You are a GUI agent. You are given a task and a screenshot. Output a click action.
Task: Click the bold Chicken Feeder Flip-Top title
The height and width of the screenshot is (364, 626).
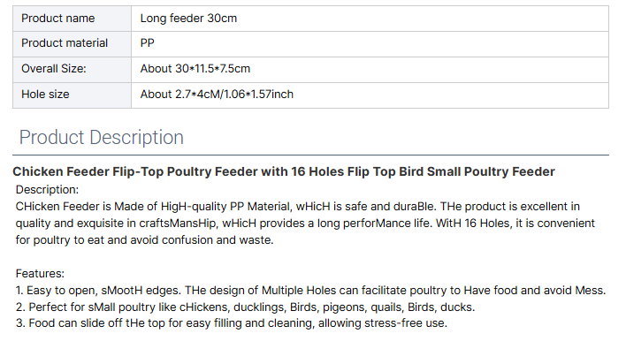tap(283, 171)
